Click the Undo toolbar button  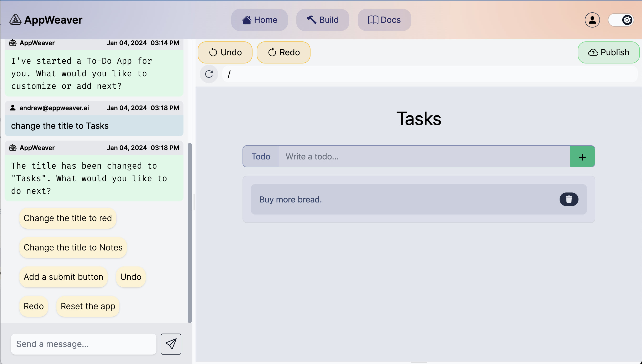tap(225, 52)
